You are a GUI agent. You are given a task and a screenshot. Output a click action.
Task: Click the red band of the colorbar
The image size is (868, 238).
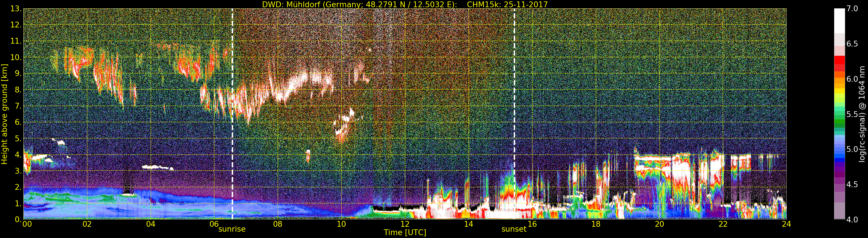click(839, 64)
